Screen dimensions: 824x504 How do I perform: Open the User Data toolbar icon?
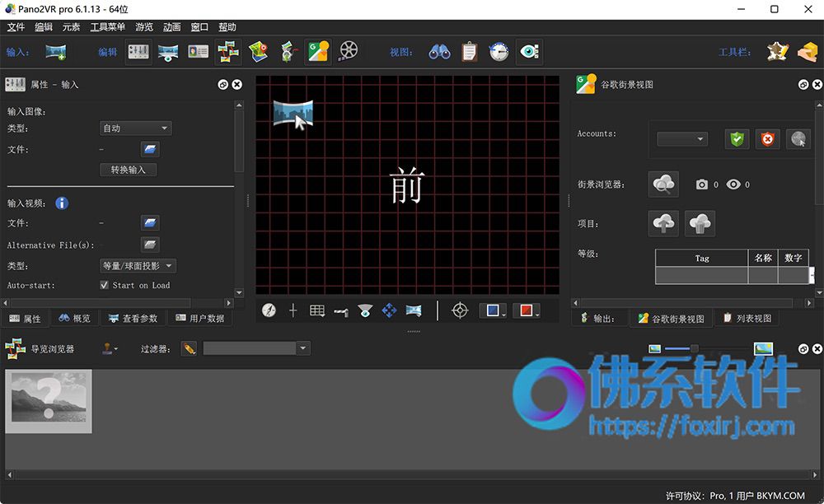coord(198,51)
